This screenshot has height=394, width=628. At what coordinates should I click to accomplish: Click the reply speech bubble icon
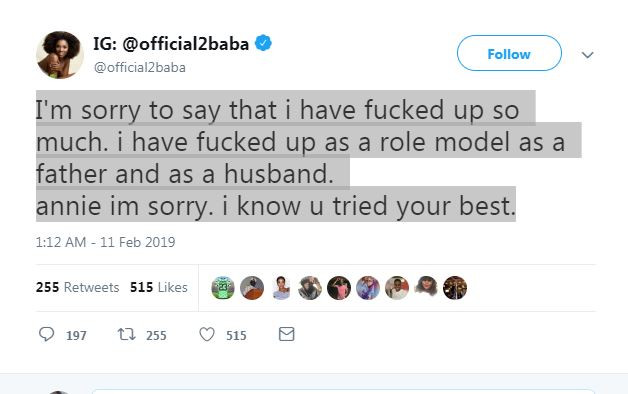pos(46,334)
